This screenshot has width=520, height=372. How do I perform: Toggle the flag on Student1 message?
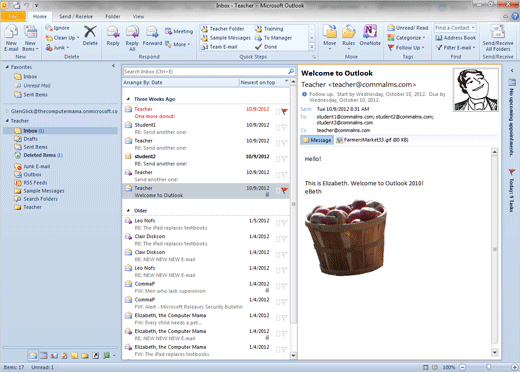pos(284,127)
